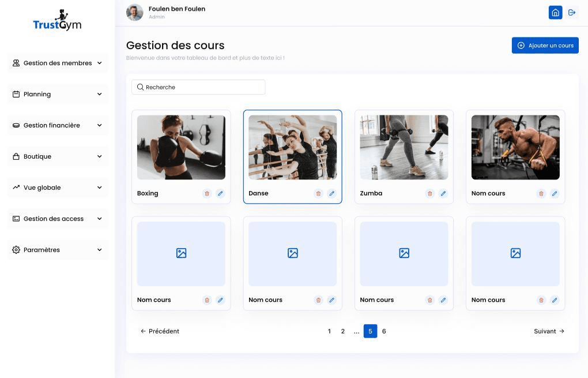
Task: Go back with Précédent link
Action: click(160, 331)
